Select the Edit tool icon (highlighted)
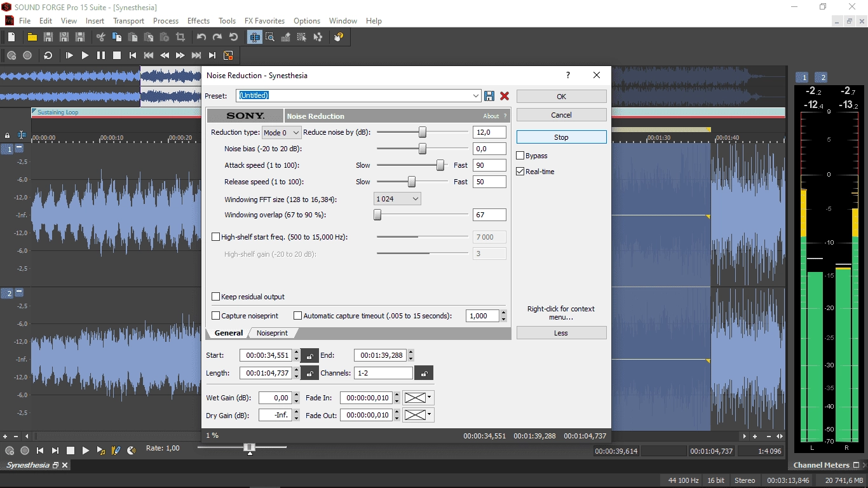The image size is (868, 488). click(x=255, y=37)
